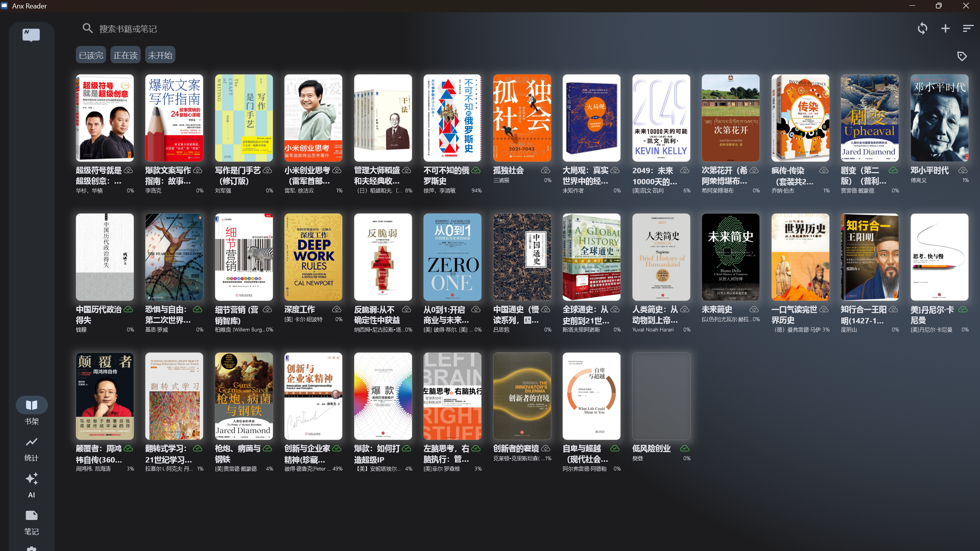Open the Zero to One book cover
This screenshot has width=980, height=551.
click(x=453, y=257)
